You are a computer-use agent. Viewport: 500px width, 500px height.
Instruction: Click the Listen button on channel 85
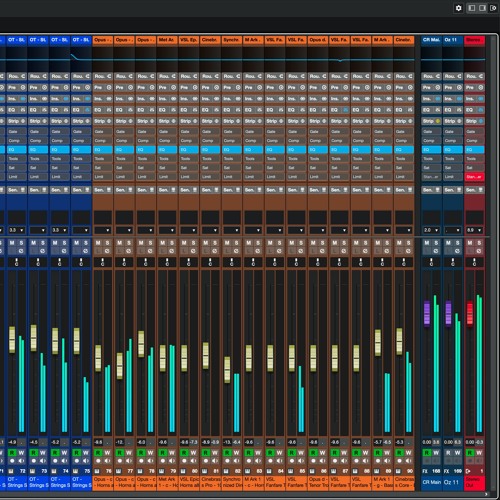(292, 251)
